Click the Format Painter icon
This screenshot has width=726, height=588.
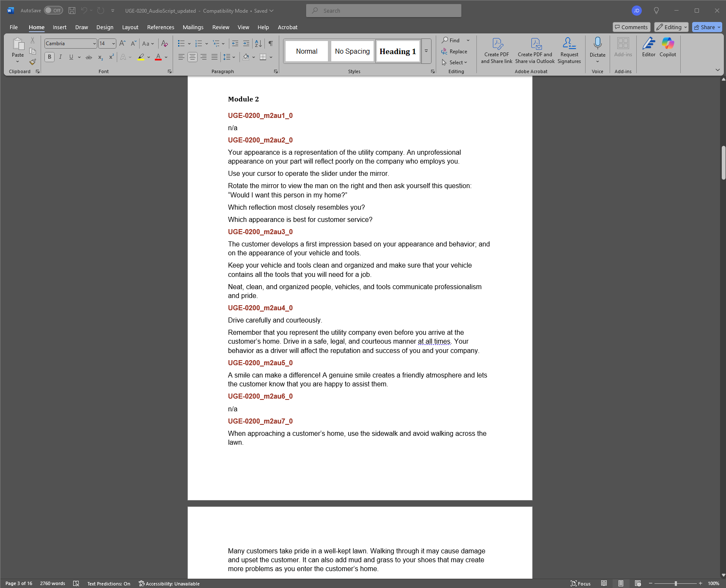point(33,62)
